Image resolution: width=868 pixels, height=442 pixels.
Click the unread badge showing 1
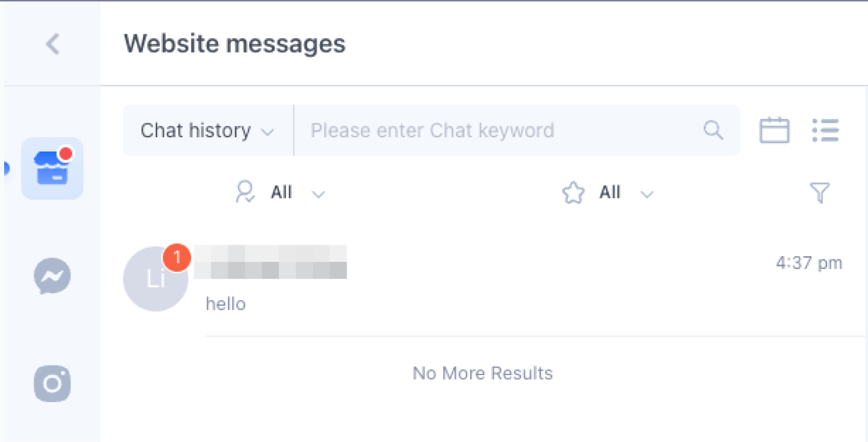point(177,257)
